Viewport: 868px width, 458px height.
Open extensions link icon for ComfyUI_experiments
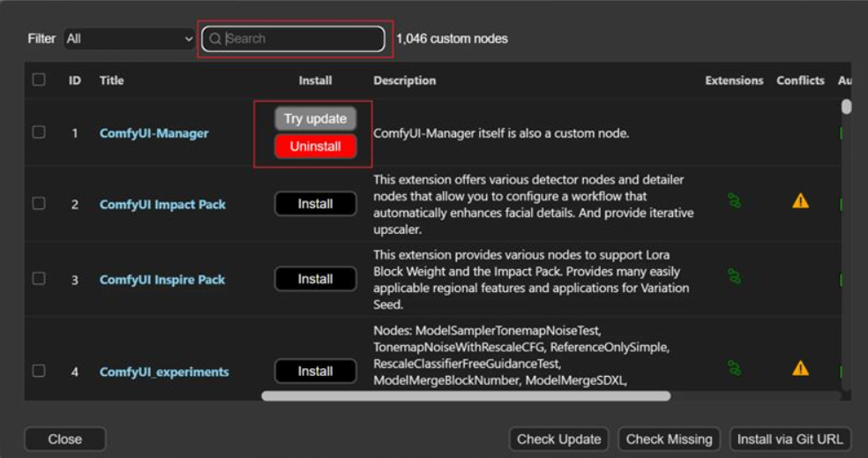tap(734, 368)
